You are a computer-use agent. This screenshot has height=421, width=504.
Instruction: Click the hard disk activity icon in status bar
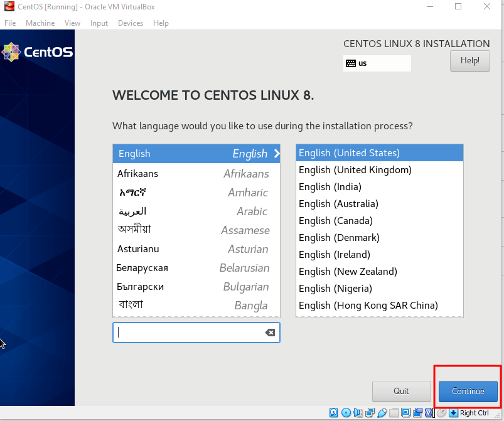pyautogui.click(x=334, y=413)
